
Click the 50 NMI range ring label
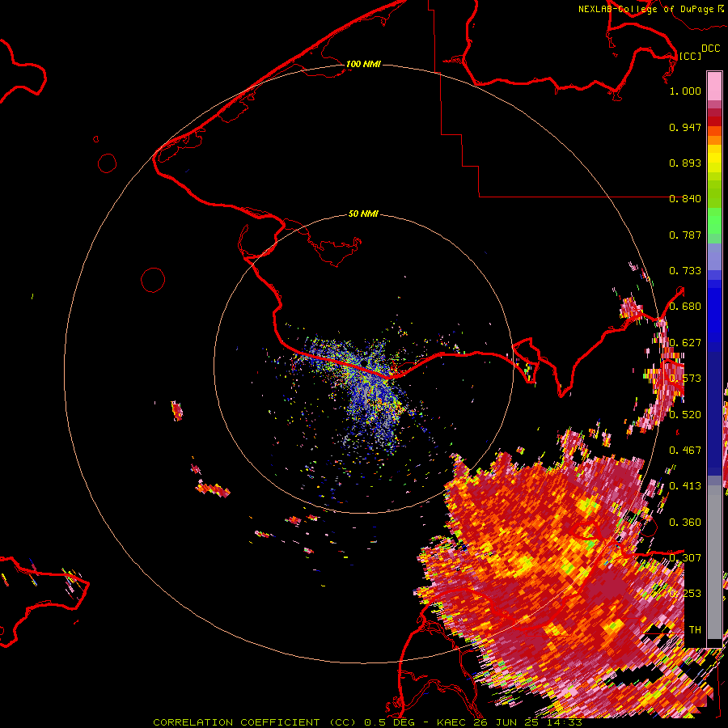point(363,214)
